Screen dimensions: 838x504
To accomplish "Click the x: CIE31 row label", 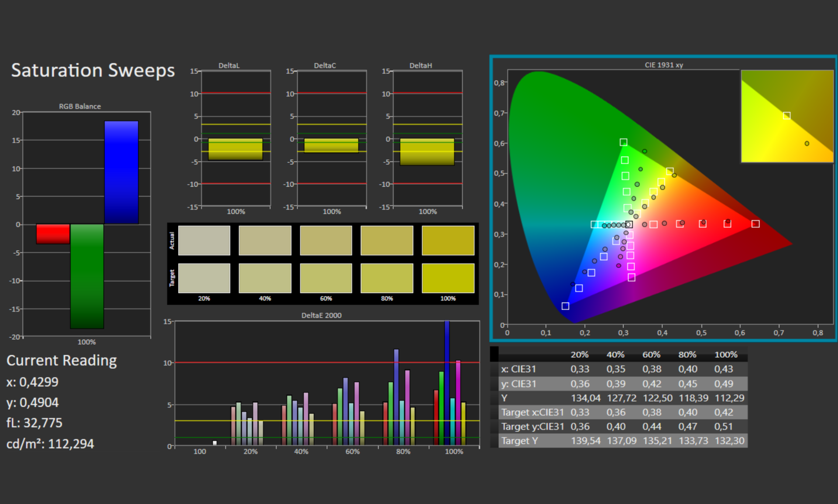I will click(518, 369).
